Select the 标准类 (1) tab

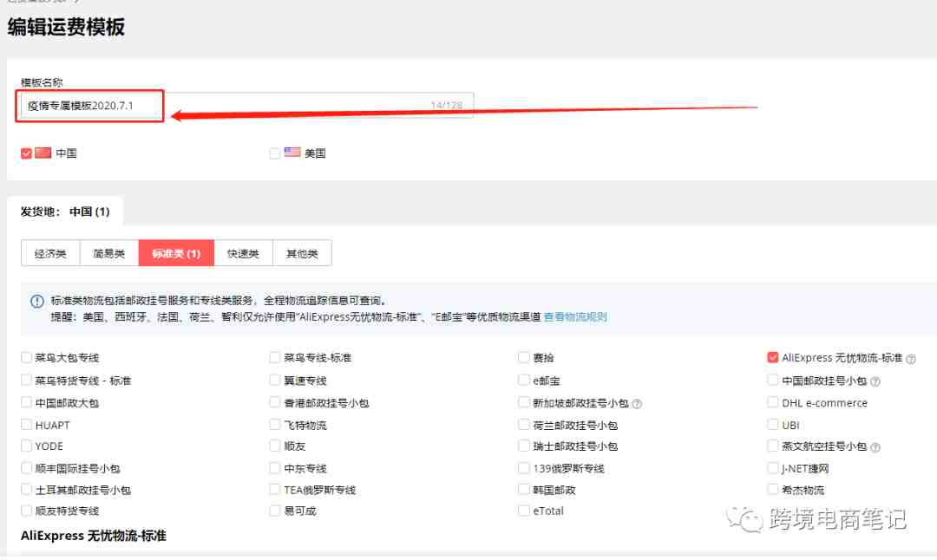point(176,253)
